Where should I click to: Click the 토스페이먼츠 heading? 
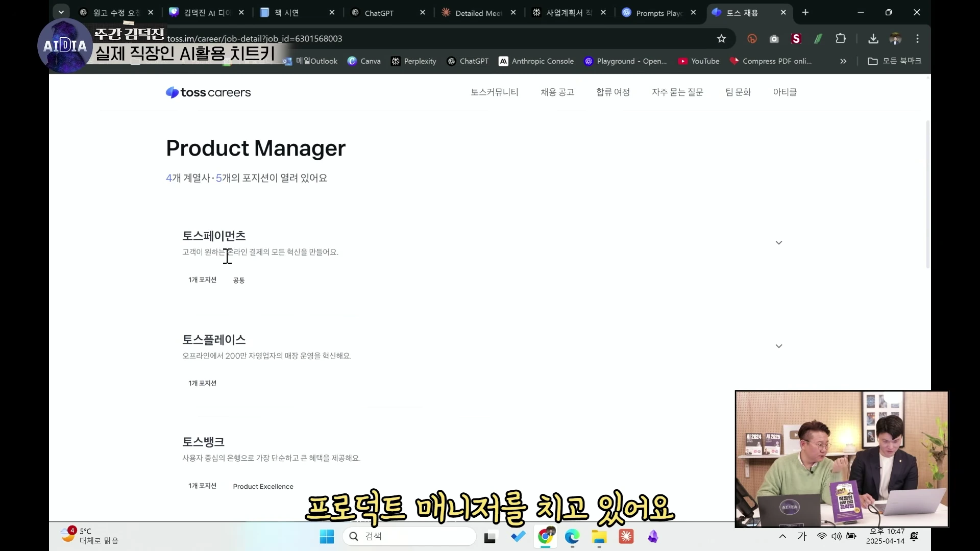coord(214,236)
